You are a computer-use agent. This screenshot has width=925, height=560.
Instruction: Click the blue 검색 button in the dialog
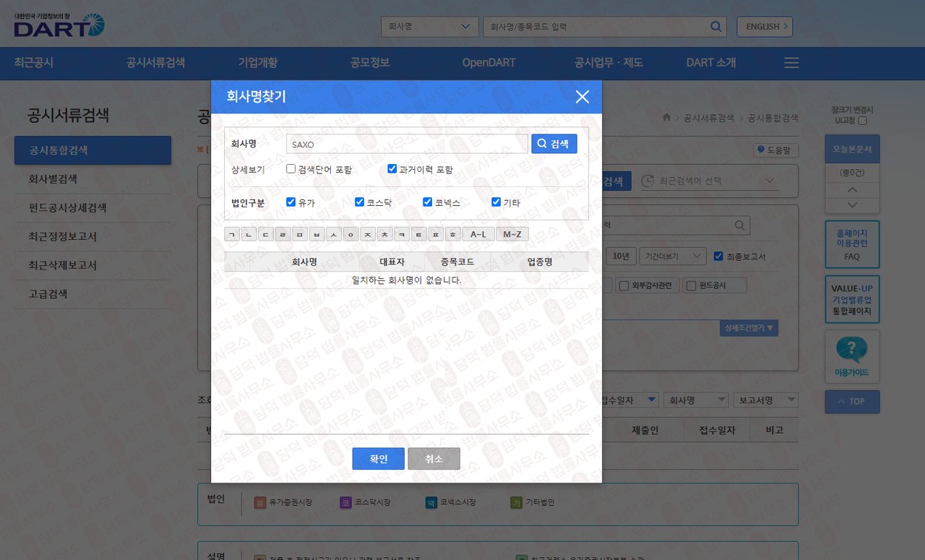click(x=554, y=144)
